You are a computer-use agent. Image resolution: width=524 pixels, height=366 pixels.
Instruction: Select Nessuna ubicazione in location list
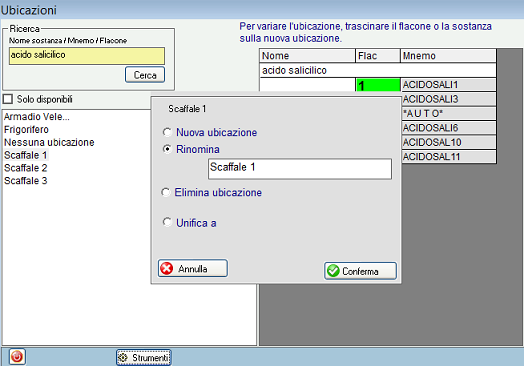click(49, 142)
